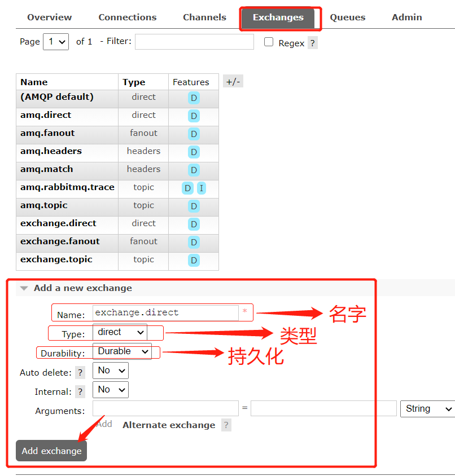Open the Regex help question mark

pyautogui.click(x=312, y=43)
